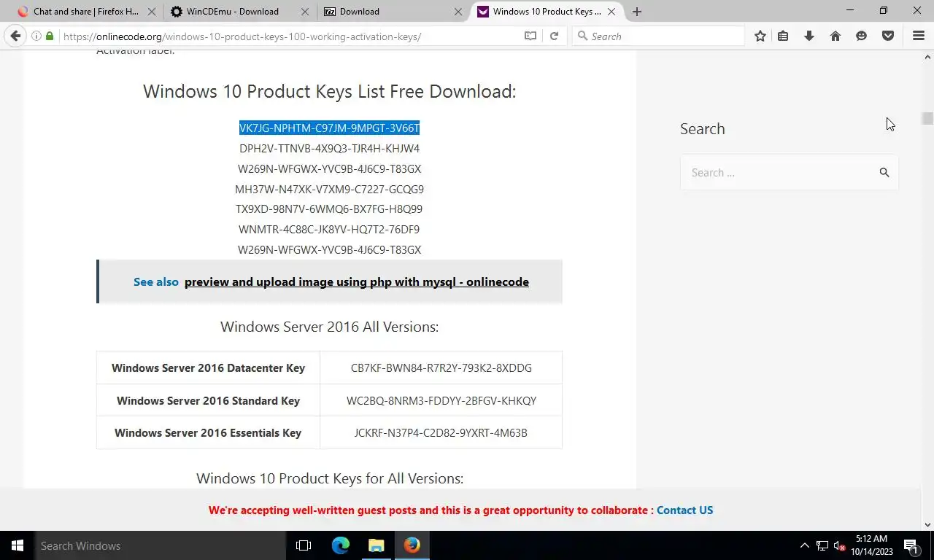Click key TX9XD-98N7V-6WMQ6-BX7FG-H8Q99
Screen dimensions: 934x560
coord(329,209)
